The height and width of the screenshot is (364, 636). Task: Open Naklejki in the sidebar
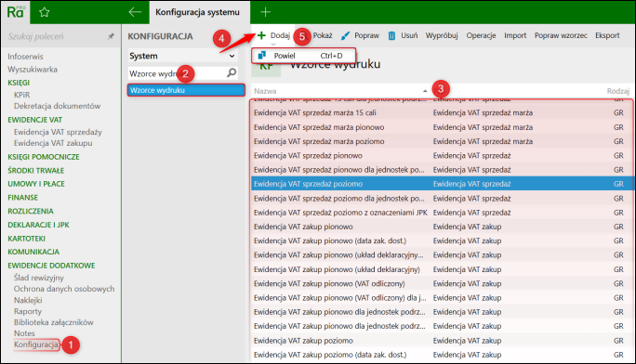(28, 301)
